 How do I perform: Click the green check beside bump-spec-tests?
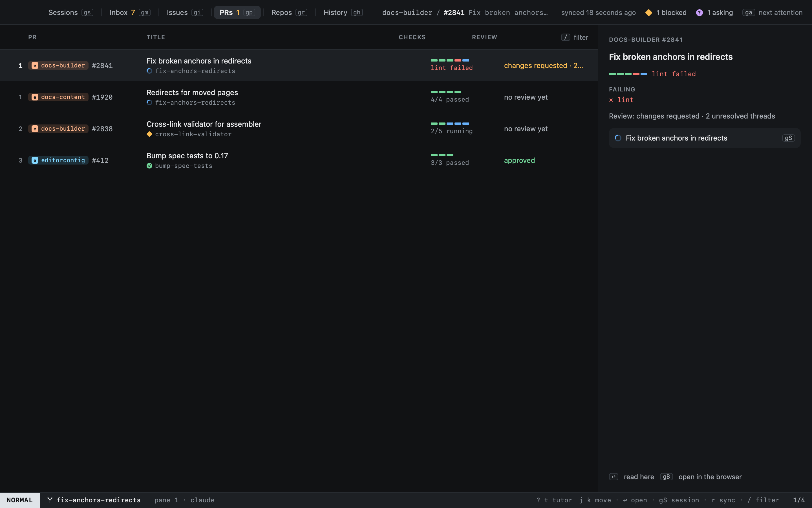pyautogui.click(x=149, y=166)
